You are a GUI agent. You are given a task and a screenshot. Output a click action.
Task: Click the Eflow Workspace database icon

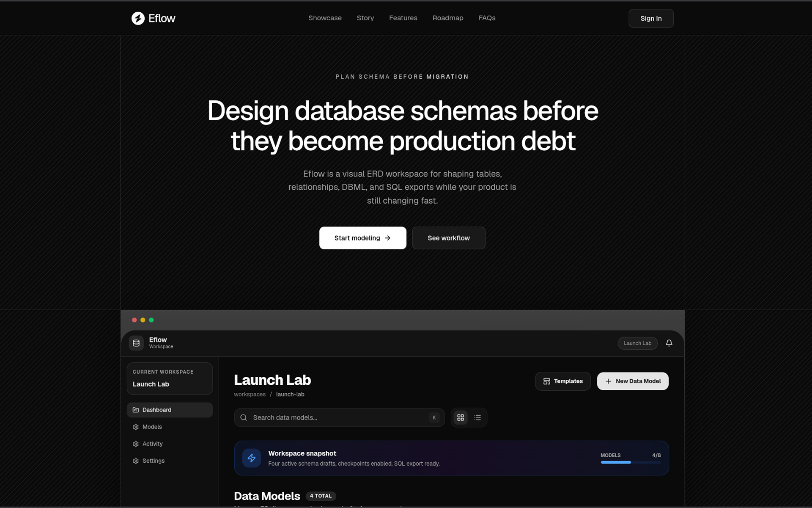pyautogui.click(x=136, y=343)
